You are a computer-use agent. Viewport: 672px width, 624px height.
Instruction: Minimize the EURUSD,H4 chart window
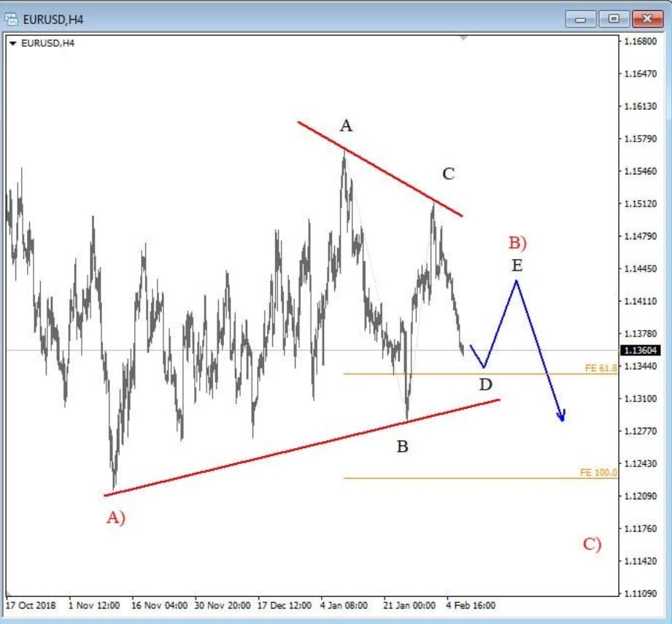pyautogui.click(x=584, y=19)
